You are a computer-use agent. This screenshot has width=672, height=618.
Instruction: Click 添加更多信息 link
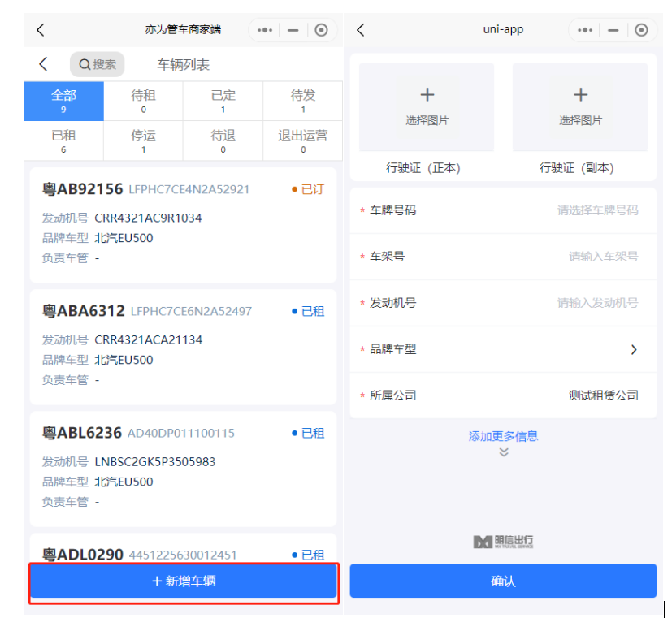503,436
